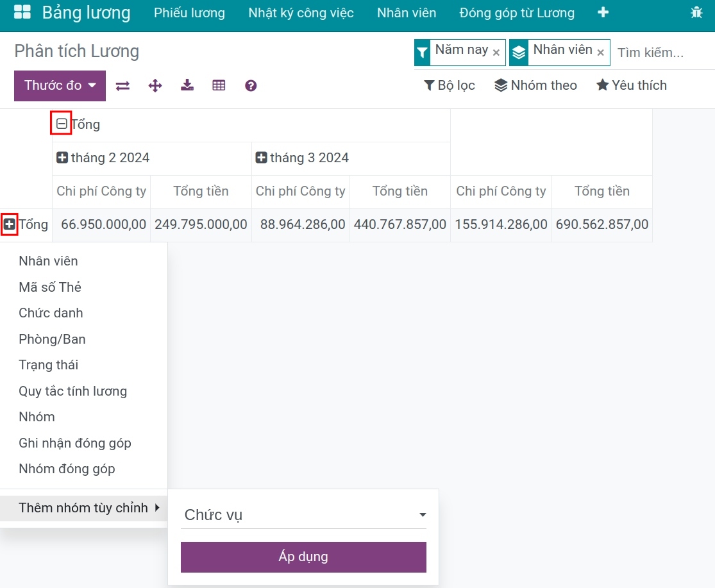This screenshot has width=715, height=588.
Task: Open the 'Thước đo' measures dropdown
Action: pyautogui.click(x=60, y=86)
